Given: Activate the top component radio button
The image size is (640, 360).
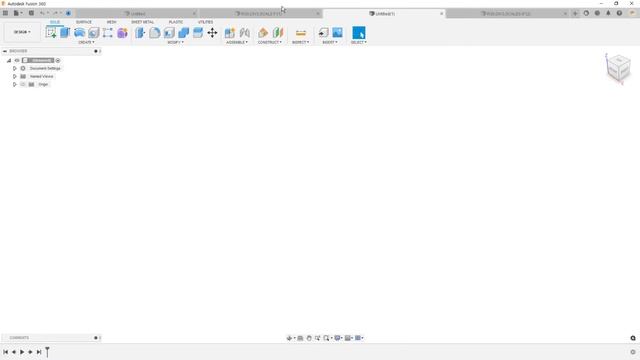Looking at the screenshot, I should pos(58,60).
